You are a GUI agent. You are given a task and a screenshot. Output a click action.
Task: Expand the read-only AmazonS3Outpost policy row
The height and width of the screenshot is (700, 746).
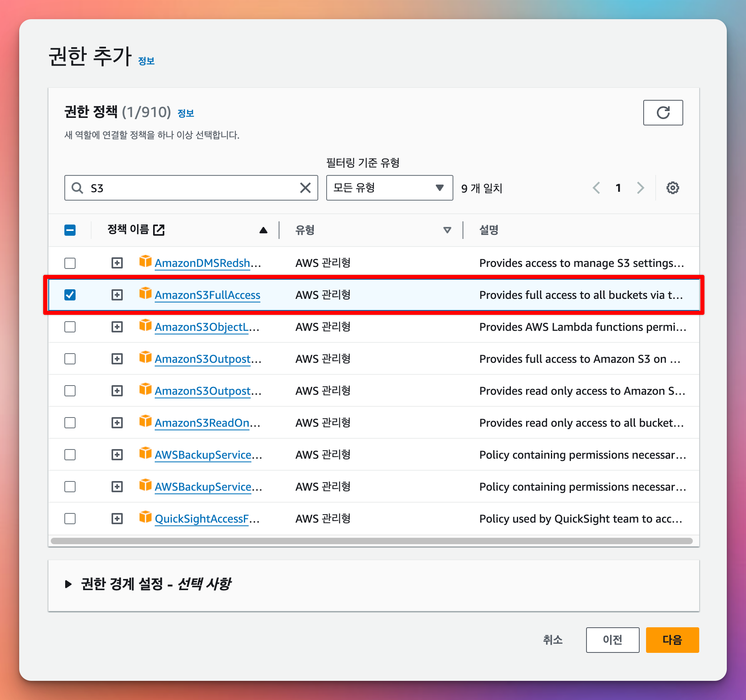coord(117,391)
